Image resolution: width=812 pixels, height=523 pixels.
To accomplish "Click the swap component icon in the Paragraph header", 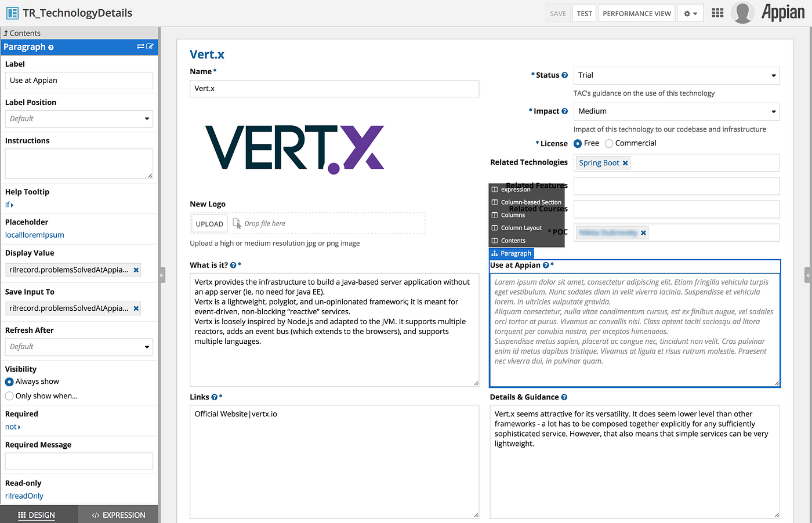I will click(140, 46).
